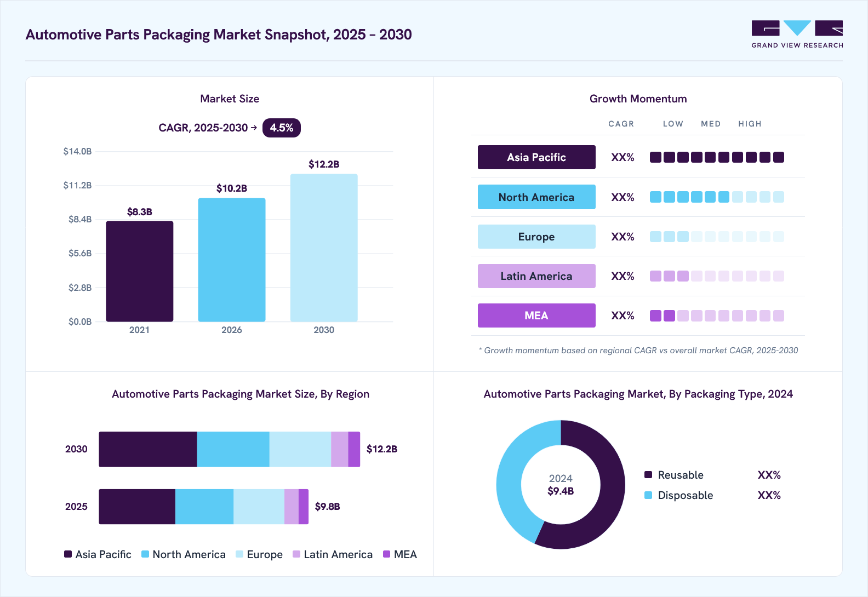
Task: Click the 4.5% CAGR badge
Action: tap(282, 128)
